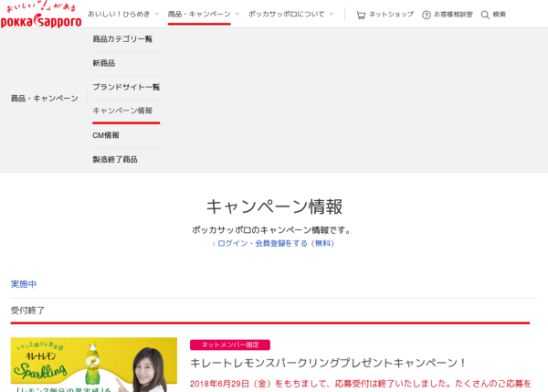Click the キャンペーン情報 page heading
Image resolution: width=548 pixels, height=392 pixels.
pos(274,207)
